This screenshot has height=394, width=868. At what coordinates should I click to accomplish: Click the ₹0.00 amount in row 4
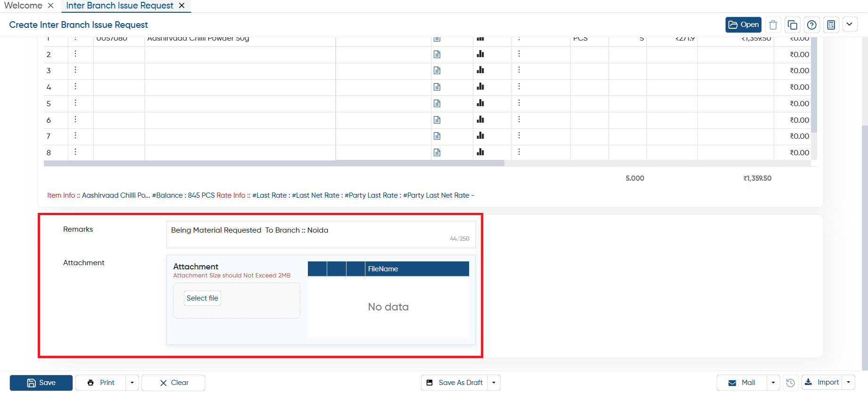(799, 87)
